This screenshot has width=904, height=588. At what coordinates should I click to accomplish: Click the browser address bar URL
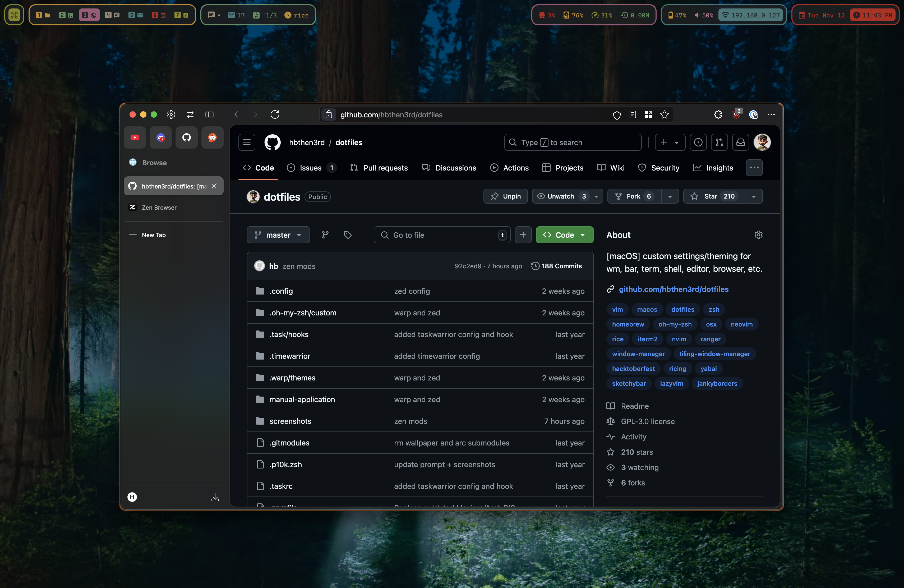coord(391,115)
